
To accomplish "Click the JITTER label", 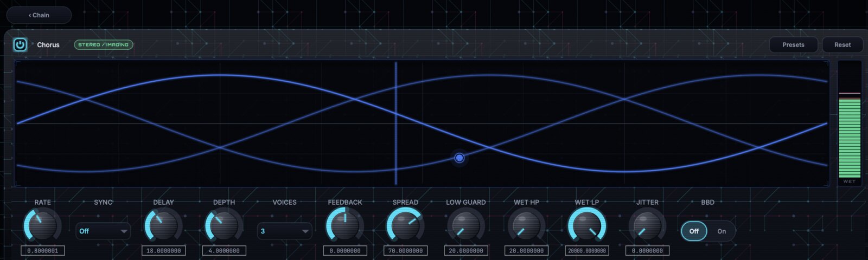I will [x=647, y=202].
